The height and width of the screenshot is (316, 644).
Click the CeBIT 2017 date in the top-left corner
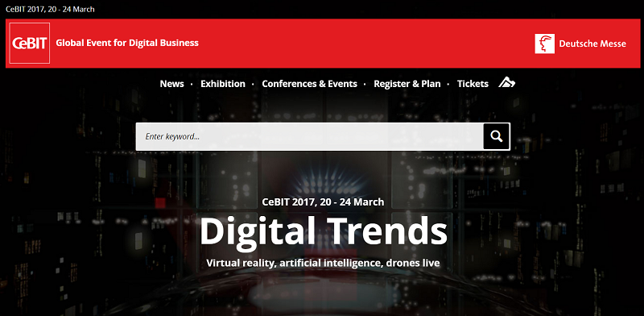[x=50, y=9]
